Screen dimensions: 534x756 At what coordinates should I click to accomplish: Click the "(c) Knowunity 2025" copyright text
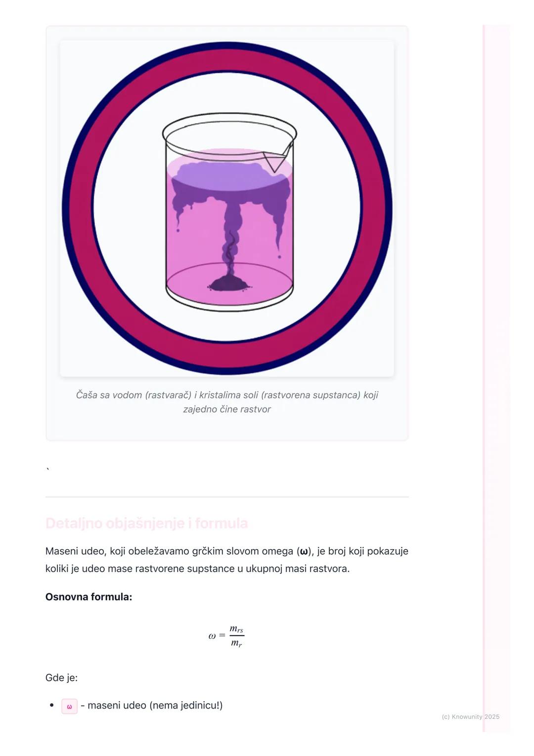click(470, 716)
